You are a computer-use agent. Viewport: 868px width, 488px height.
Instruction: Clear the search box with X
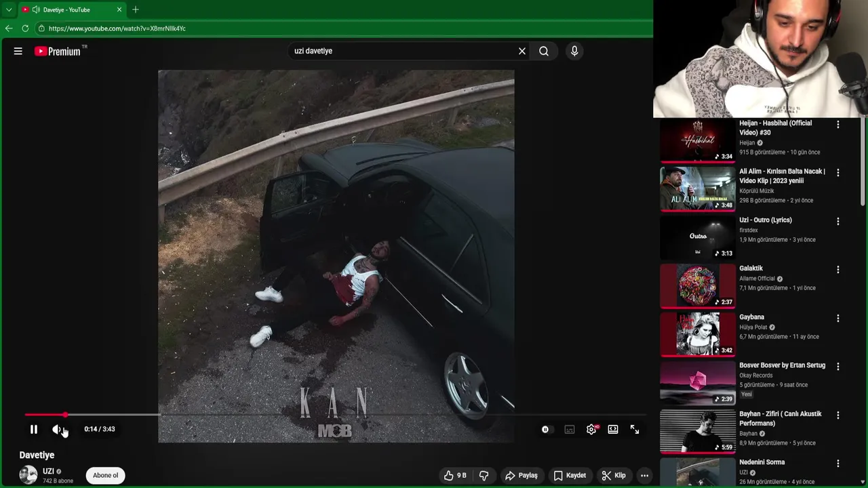click(522, 51)
